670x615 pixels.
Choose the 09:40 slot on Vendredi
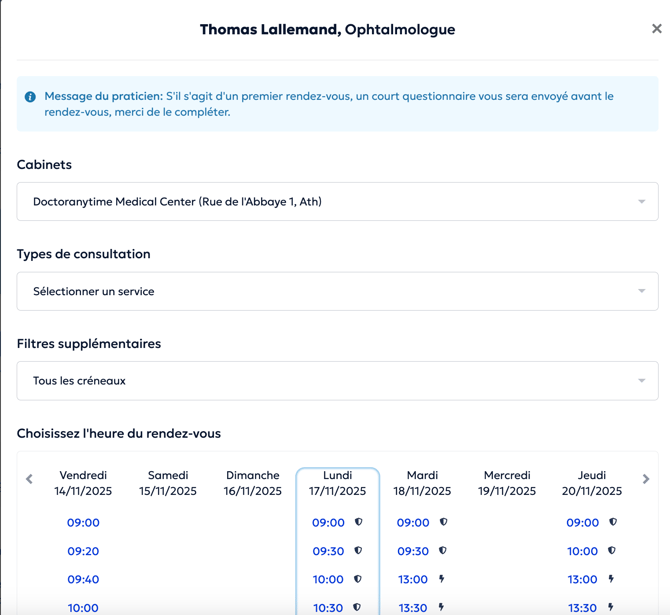[x=83, y=579]
